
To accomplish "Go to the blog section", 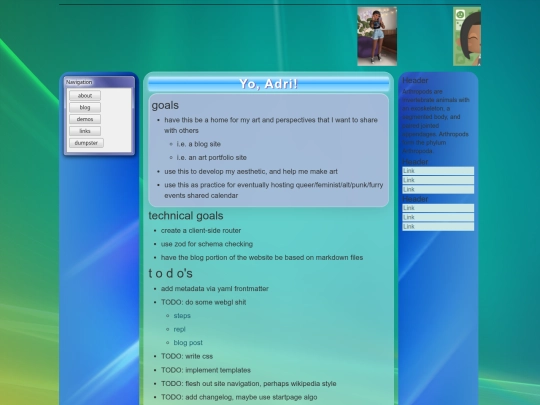I will (x=85, y=107).
